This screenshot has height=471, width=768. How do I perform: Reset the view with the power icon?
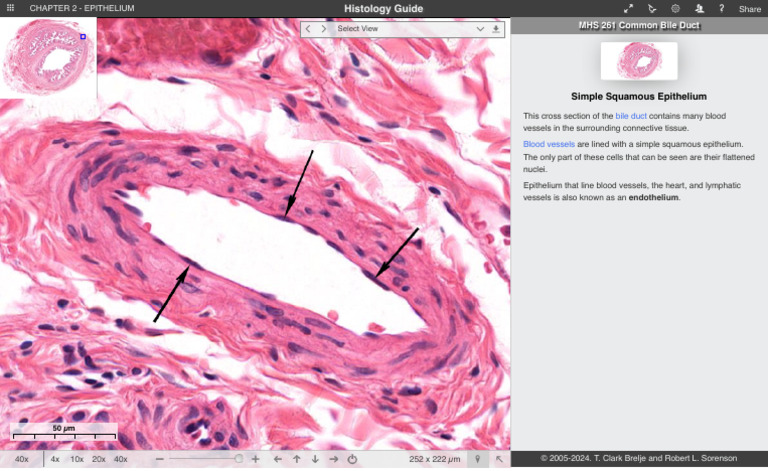[352, 459]
